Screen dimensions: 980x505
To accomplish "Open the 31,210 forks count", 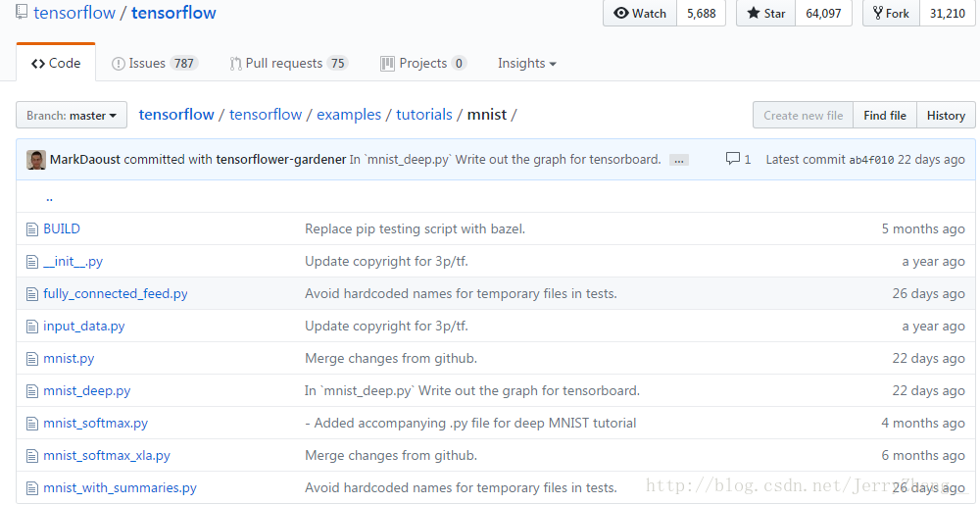I will pos(948,13).
